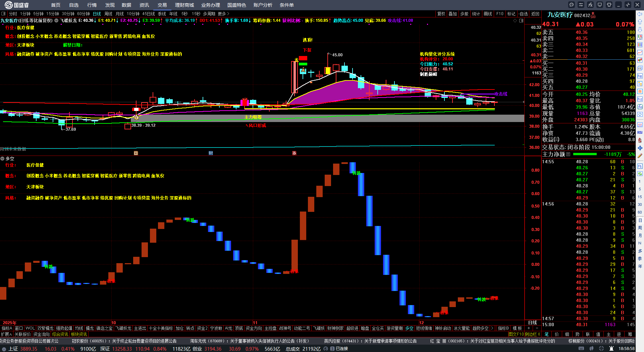Collapse the 多空 indicator panel arrow
Viewport: 644px width, 352px height.
[x=2, y=159]
